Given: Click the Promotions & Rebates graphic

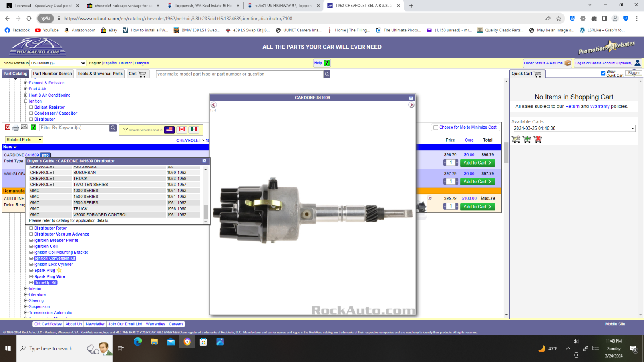Looking at the screenshot, I should pyautogui.click(x=607, y=47).
